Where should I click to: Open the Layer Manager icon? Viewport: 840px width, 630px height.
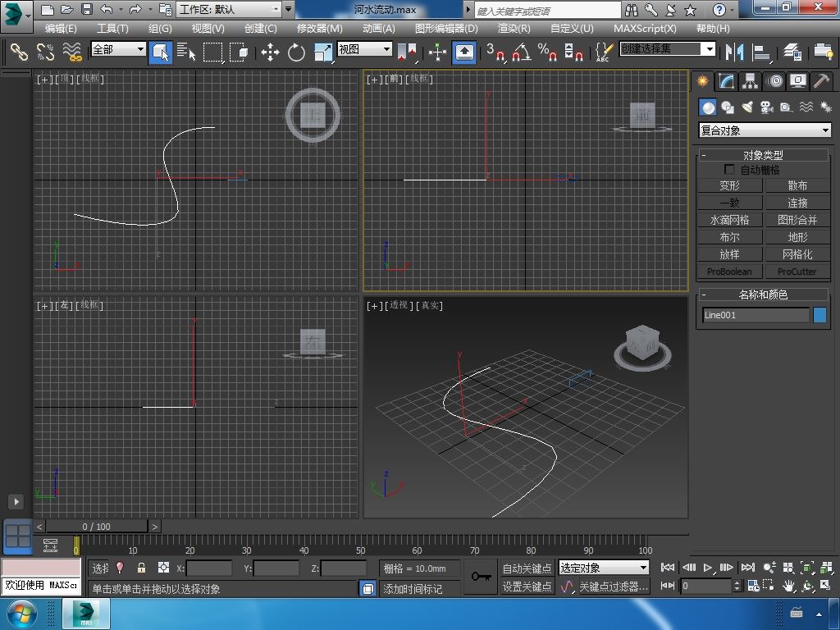coord(792,52)
